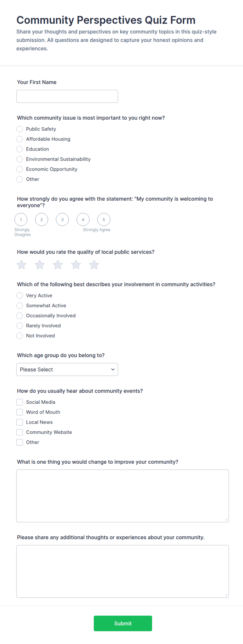Select the Affordable Housing radio option
This screenshot has width=243, height=644.
[20, 139]
